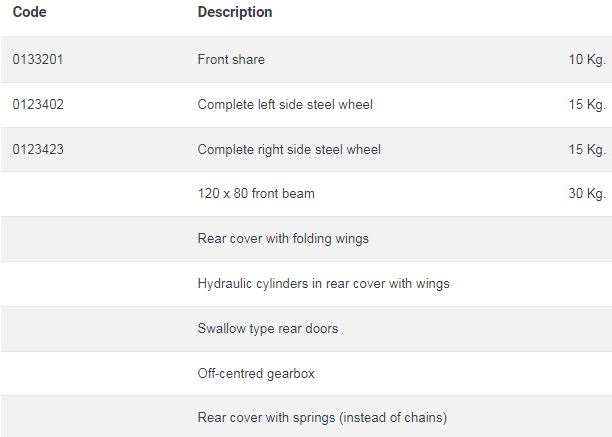The height and width of the screenshot is (437, 612).
Task: Click the Code column header
Action: 29,13
